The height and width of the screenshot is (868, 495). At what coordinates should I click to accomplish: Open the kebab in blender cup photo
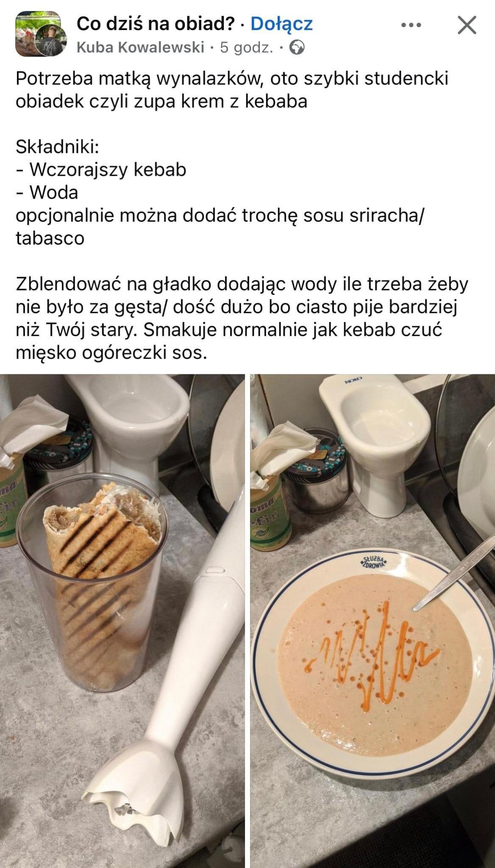coord(122,621)
